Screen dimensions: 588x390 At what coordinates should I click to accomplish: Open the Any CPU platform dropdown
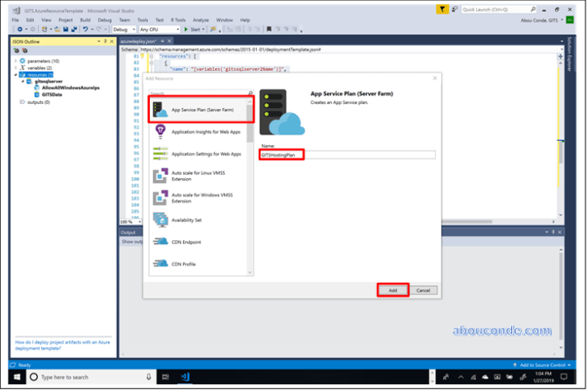(x=159, y=29)
